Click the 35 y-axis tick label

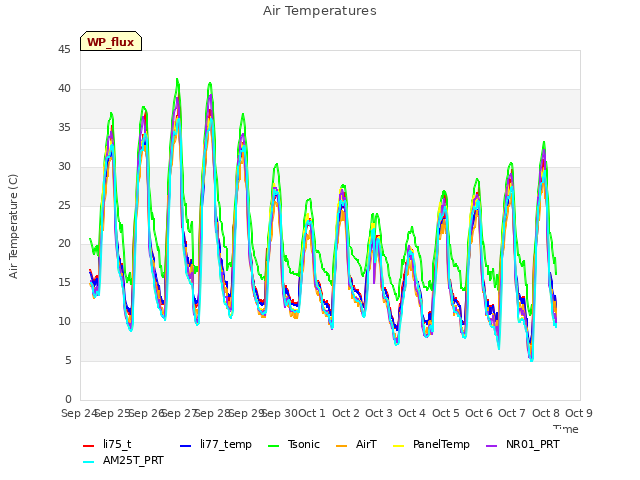pyautogui.click(x=64, y=128)
